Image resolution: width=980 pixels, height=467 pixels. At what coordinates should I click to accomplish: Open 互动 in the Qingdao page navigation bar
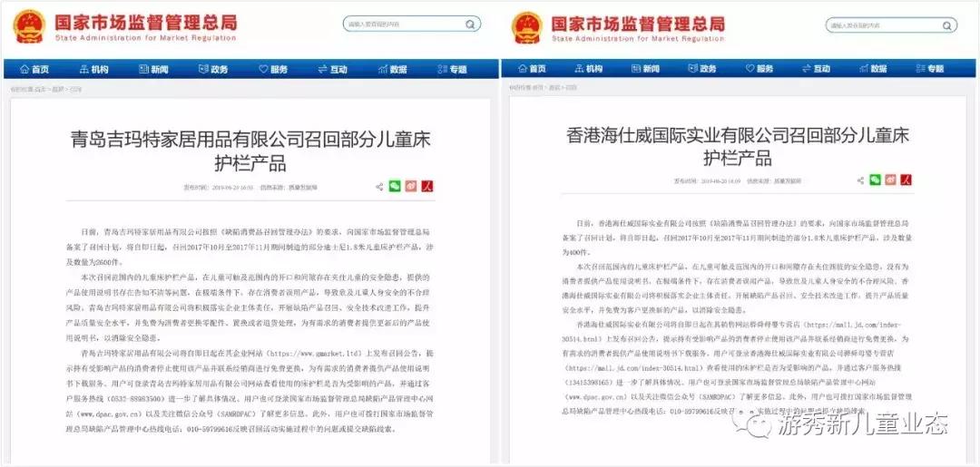click(x=332, y=69)
